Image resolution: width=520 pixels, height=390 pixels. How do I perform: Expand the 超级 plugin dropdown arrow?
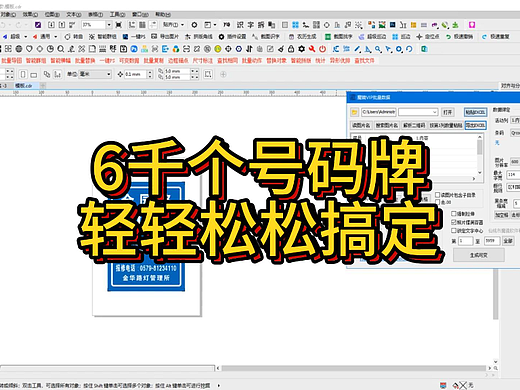click(x=26, y=37)
